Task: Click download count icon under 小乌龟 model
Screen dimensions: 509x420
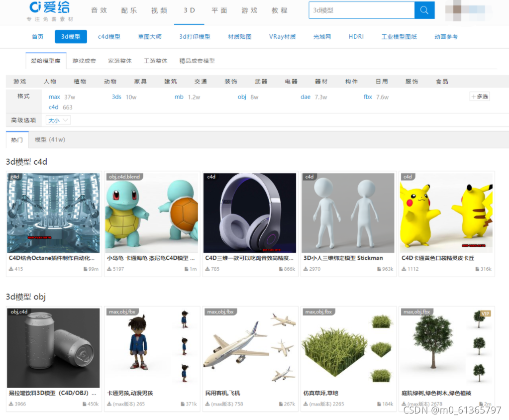Action: (x=109, y=269)
